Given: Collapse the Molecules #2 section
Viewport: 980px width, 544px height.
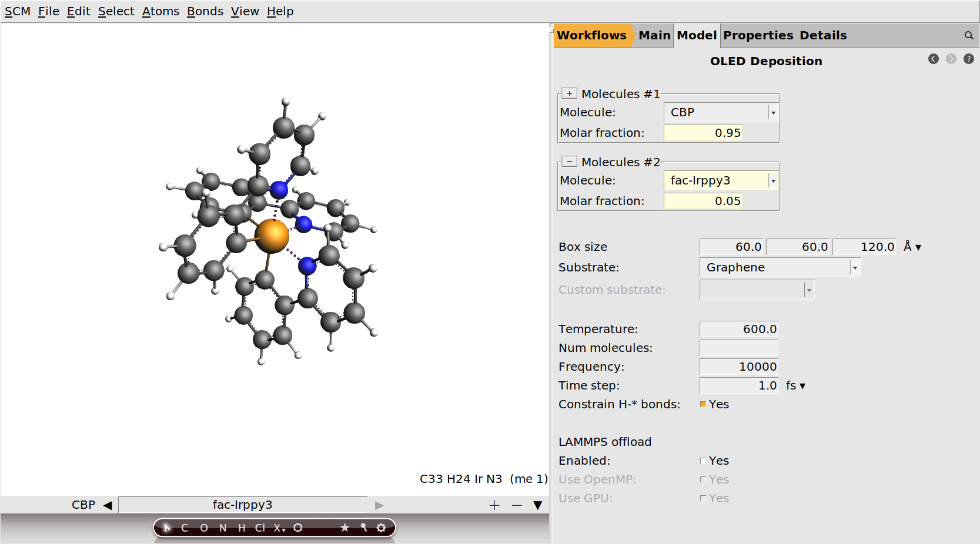Looking at the screenshot, I should 569,162.
